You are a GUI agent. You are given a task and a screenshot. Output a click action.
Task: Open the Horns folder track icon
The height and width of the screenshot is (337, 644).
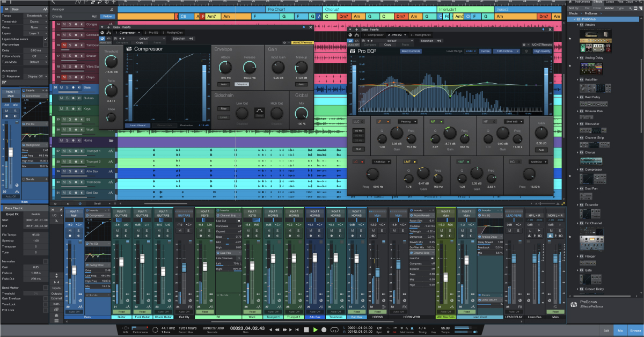pyautogui.click(x=111, y=140)
